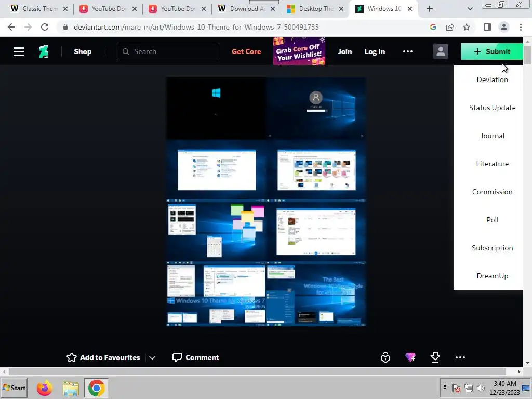Click the site lock icon
This screenshot has height=399, width=532.
coord(65,27)
